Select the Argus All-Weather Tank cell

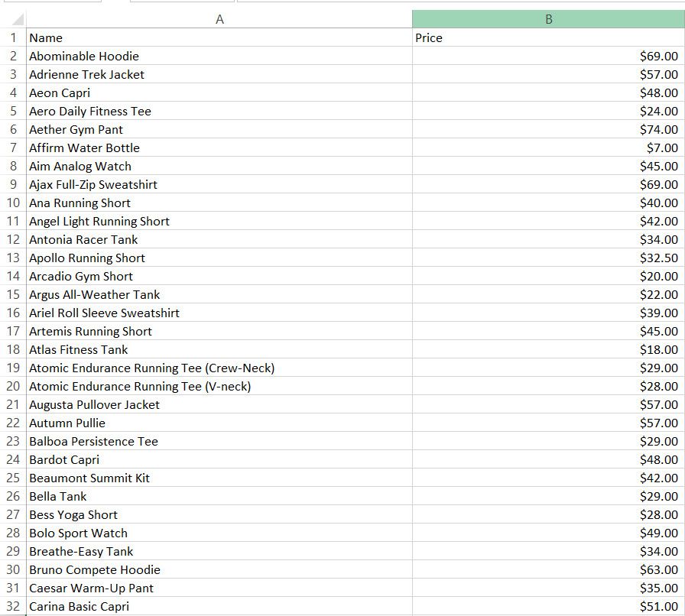click(219, 294)
